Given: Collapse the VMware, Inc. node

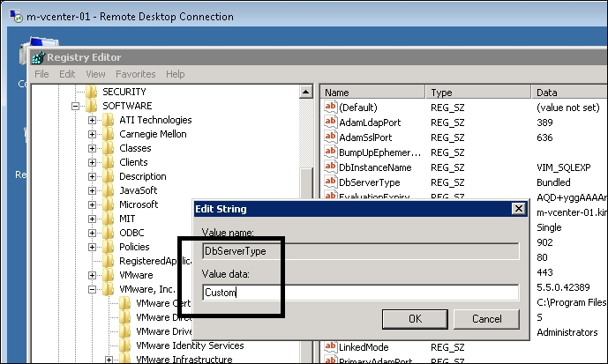Looking at the screenshot, I should click(x=92, y=289).
